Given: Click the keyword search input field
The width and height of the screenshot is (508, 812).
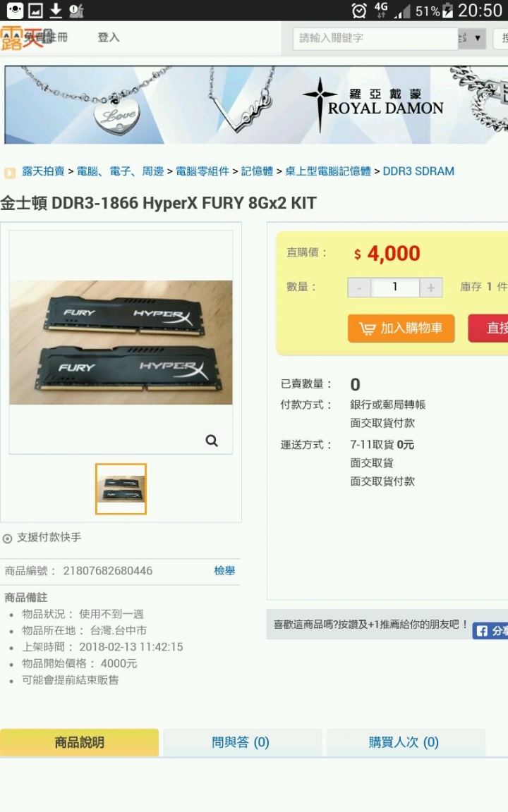Looking at the screenshot, I should point(375,38).
